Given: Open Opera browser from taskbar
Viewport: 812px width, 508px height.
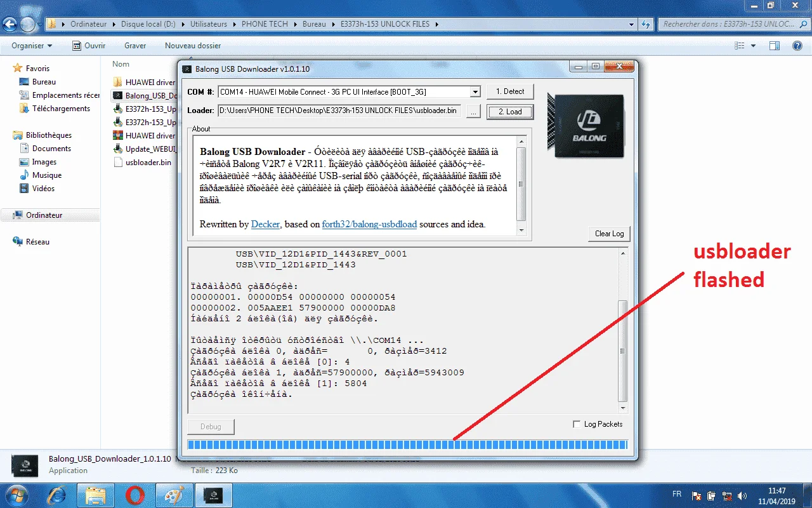Looking at the screenshot, I should tap(134, 495).
